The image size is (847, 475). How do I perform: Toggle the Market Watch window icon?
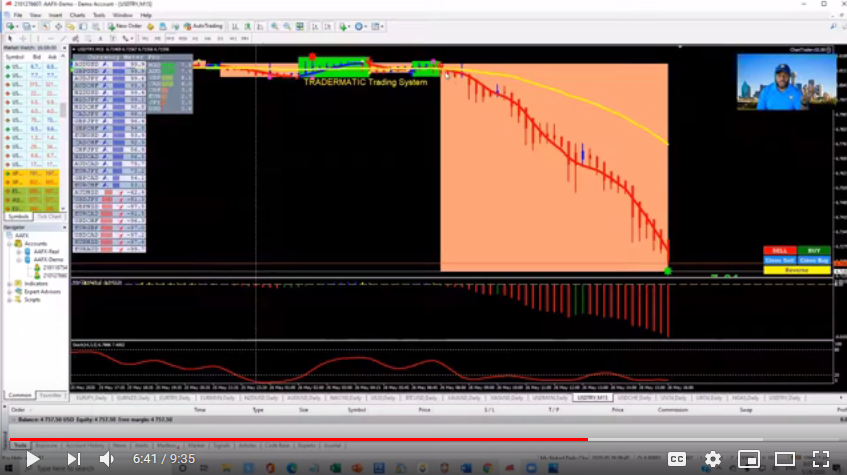pos(45,26)
